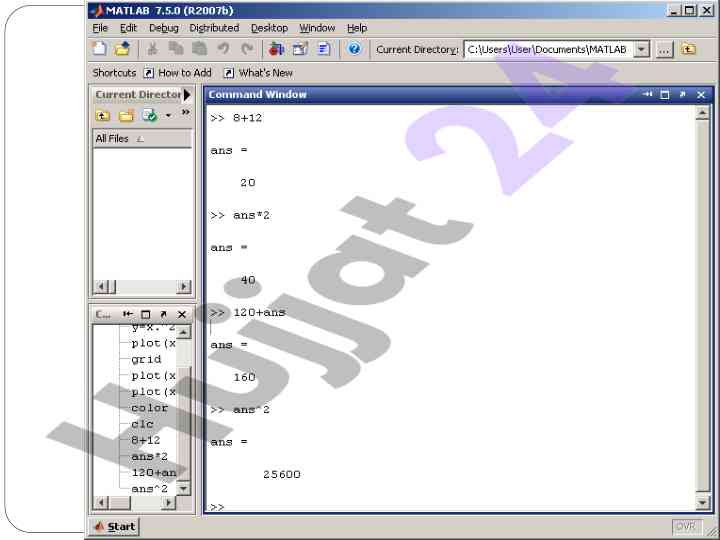The width and height of the screenshot is (720, 540).
Task: Launch Simulink from the toolbar icon
Action: pos(277,49)
